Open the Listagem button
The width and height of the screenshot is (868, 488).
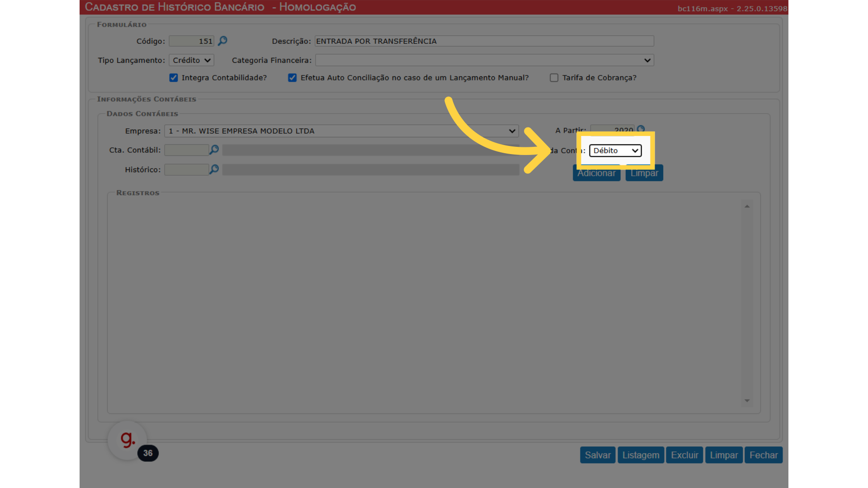point(641,455)
